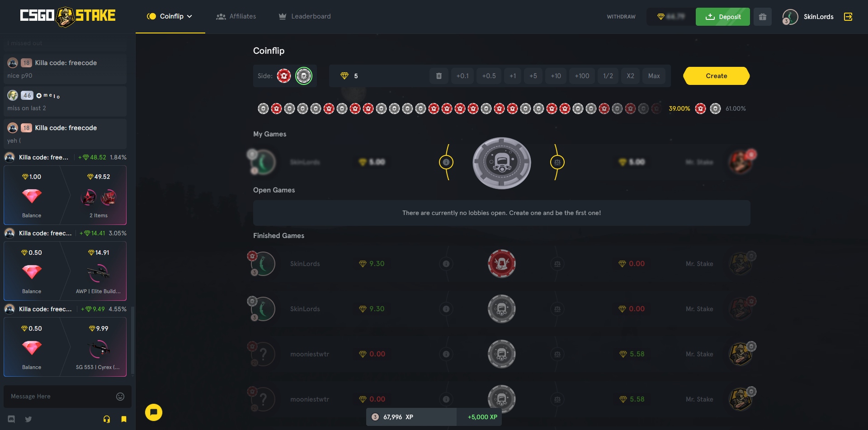Click SkinLords avatar in first finished game
The height and width of the screenshot is (430, 868).
click(263, 264)
